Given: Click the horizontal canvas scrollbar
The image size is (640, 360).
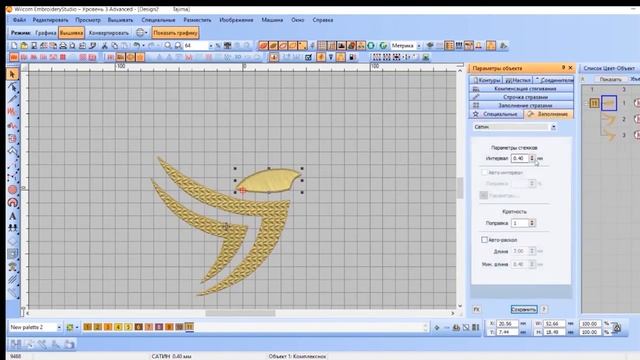Looking at the screenshot, I should pos(240,313).
